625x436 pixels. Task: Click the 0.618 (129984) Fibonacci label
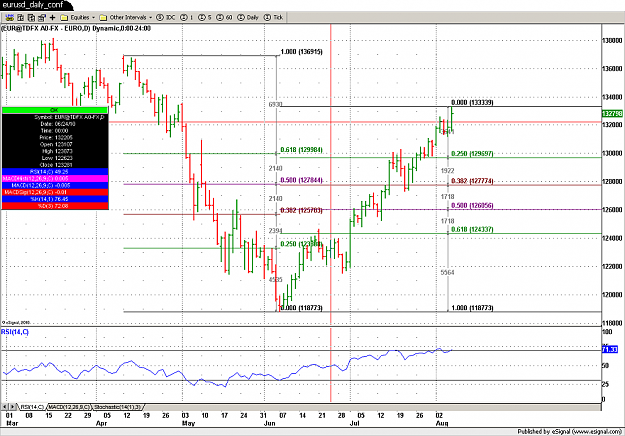[301, 150]
